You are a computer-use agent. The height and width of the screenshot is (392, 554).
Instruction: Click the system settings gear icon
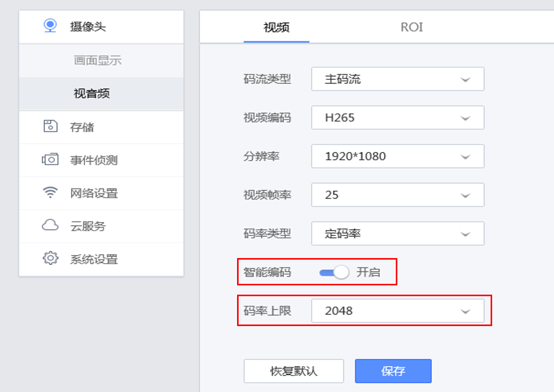point(50,259)
